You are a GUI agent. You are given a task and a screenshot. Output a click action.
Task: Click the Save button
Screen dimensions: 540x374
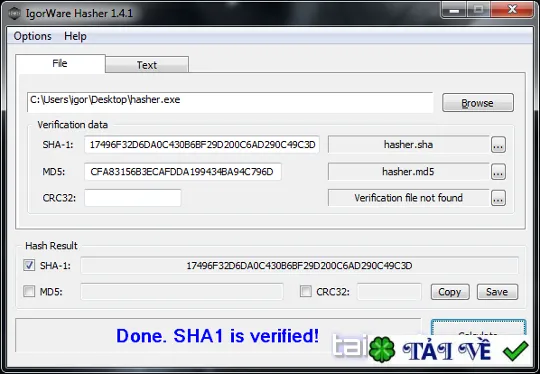[497, 292]
